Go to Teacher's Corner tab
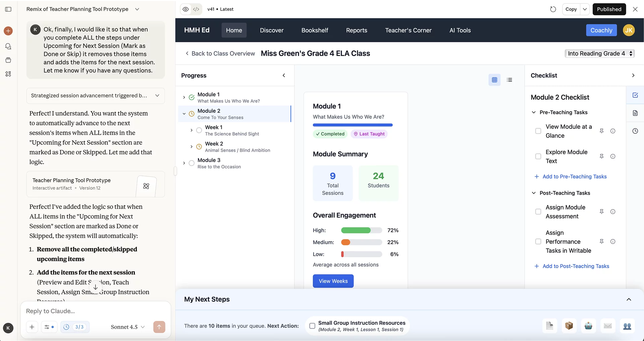The height and width of the screenshot is (341, 644). tap(408, 30)
